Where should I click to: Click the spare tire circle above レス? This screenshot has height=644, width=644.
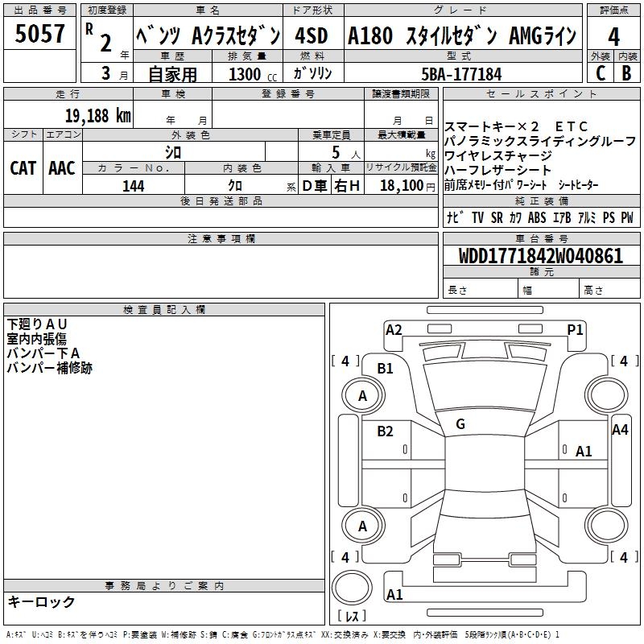(x=352, y=587)
